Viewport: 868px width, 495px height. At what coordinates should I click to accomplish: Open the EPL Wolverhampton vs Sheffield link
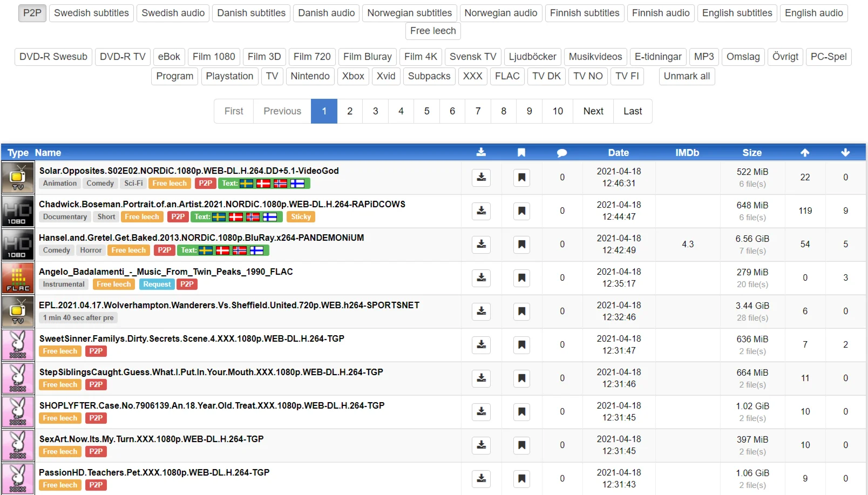point(229,305)
